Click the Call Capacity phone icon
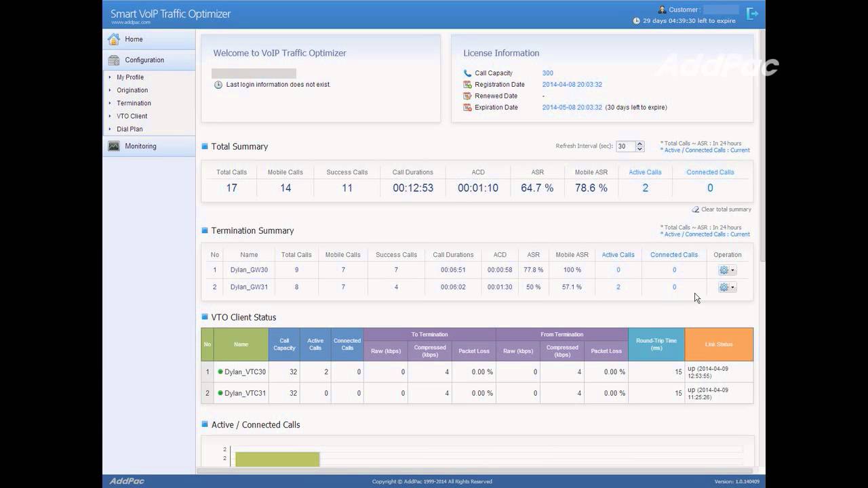 (467, 73)
